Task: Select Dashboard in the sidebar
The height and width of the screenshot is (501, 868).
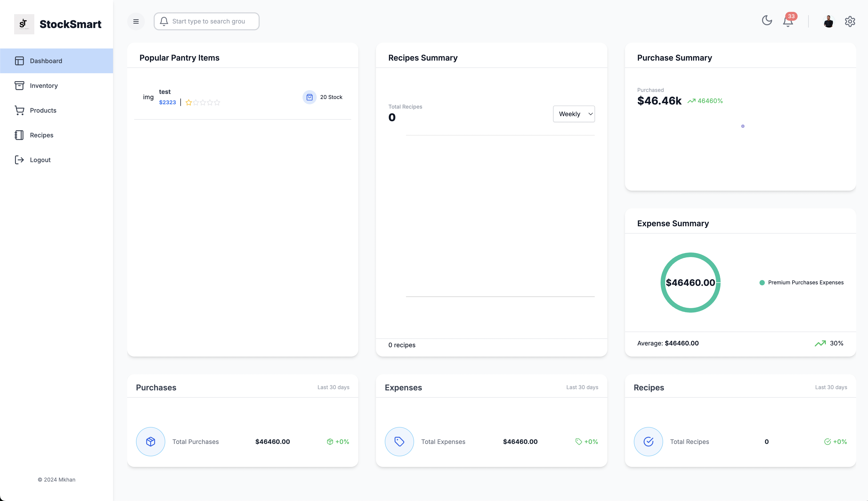Action: click(46, 61)
